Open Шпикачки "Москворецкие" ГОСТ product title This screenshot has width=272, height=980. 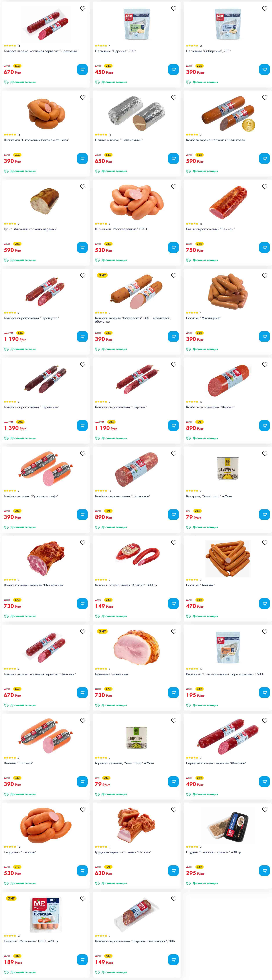click(x=121, y=229)
